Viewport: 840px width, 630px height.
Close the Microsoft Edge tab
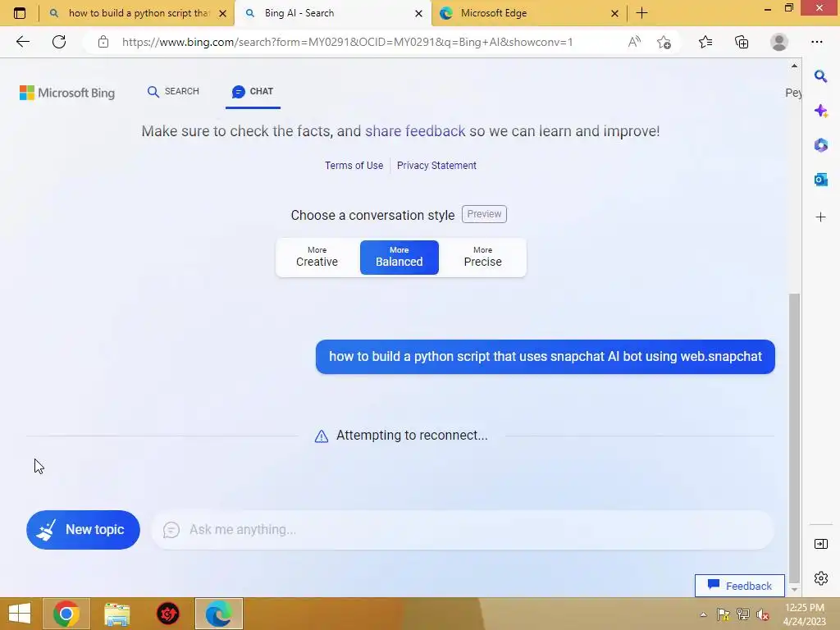coord(615,13)
